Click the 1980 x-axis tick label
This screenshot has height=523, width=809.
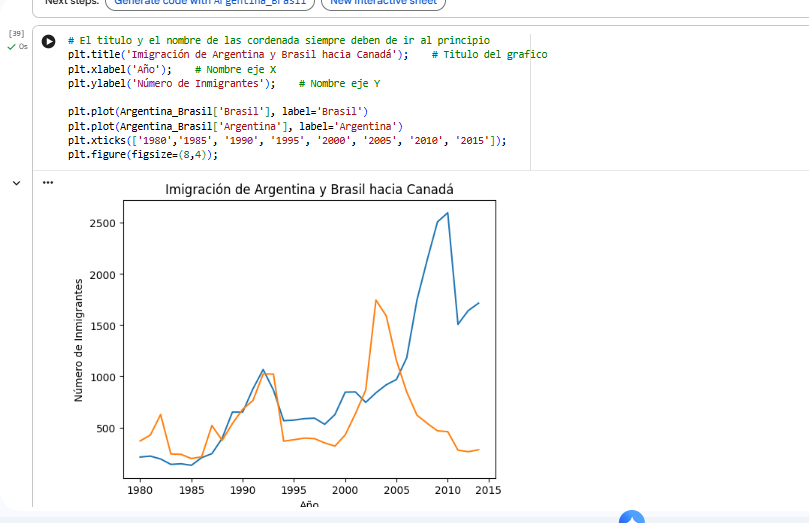click(x=140, y=490)
